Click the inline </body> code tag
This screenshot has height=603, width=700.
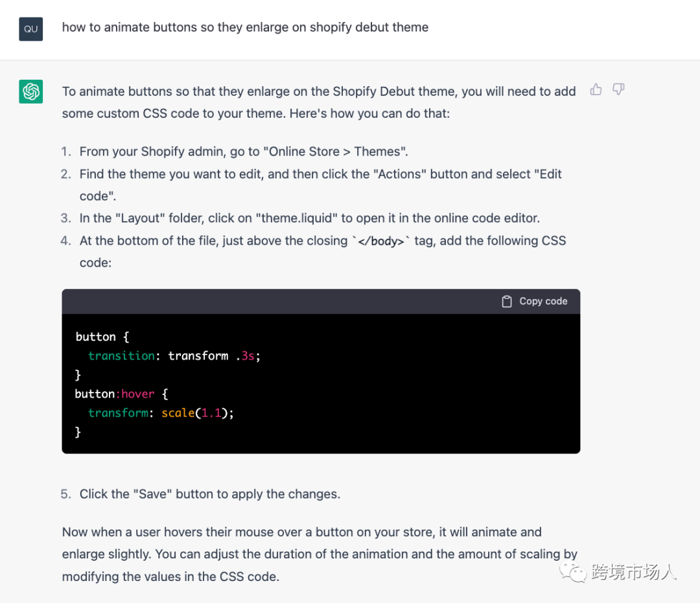(x=381, y=241)
